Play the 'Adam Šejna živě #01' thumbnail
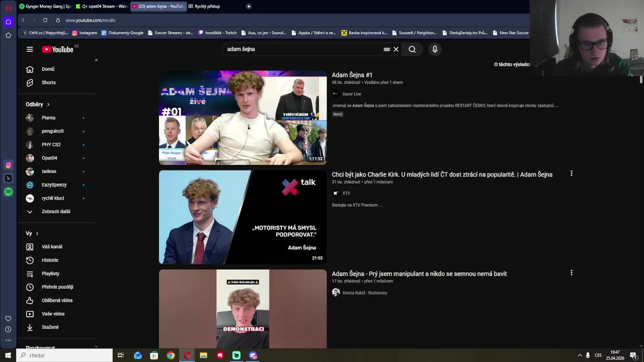The image size is (644, 362). click(243, 118)
